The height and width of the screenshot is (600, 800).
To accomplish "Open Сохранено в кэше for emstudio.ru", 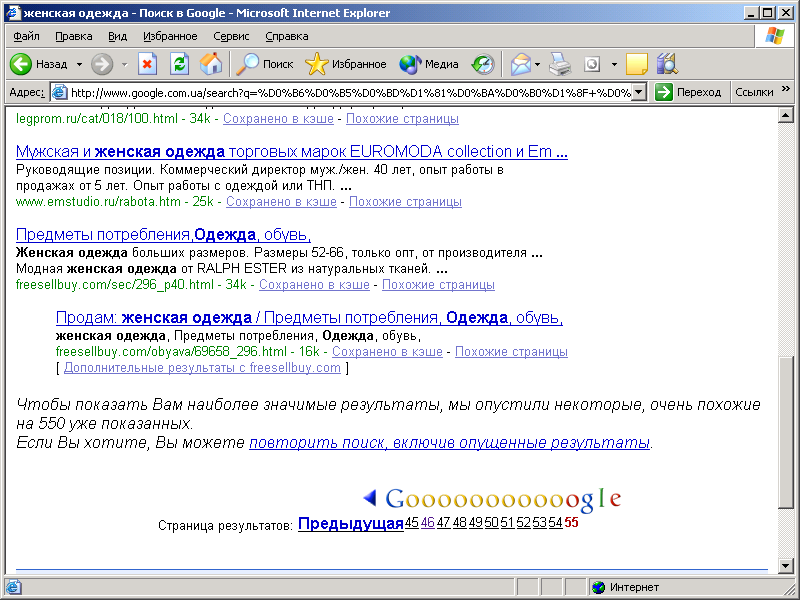I will point(281,202).
